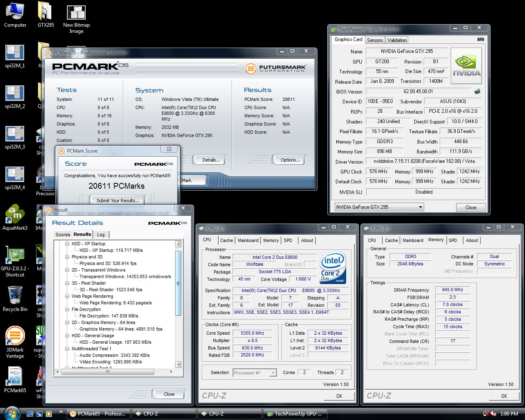Collapse File Decryption tree node
Screen dimensions: 525x420
67,309
